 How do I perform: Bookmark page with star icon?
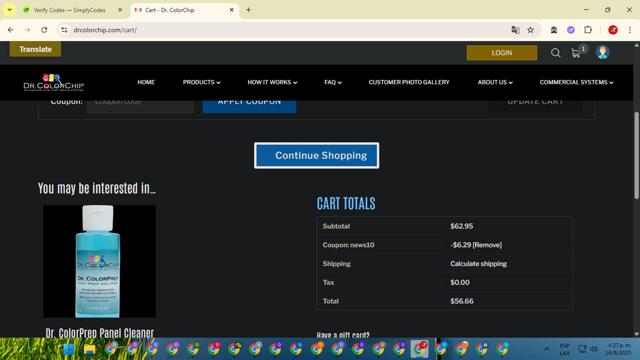(530, 30)
